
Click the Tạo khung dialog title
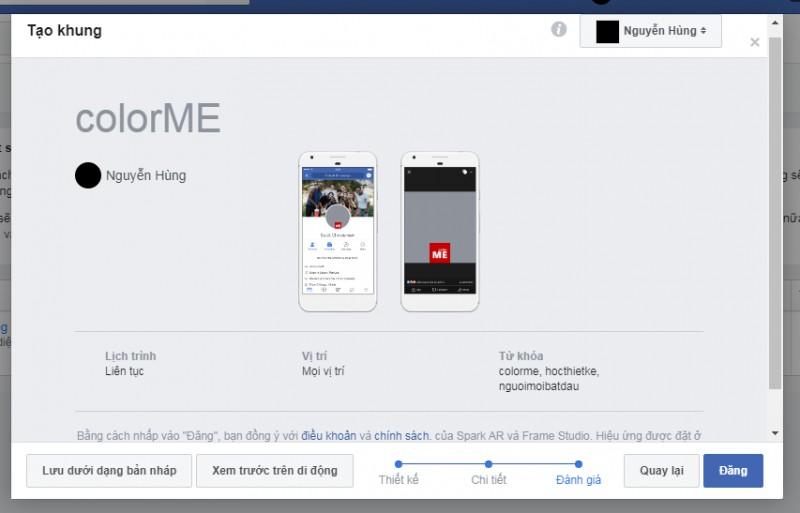(x=64, y=31)
